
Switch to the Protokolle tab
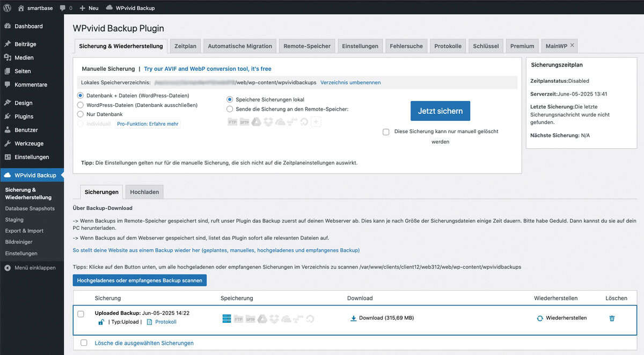448,46
